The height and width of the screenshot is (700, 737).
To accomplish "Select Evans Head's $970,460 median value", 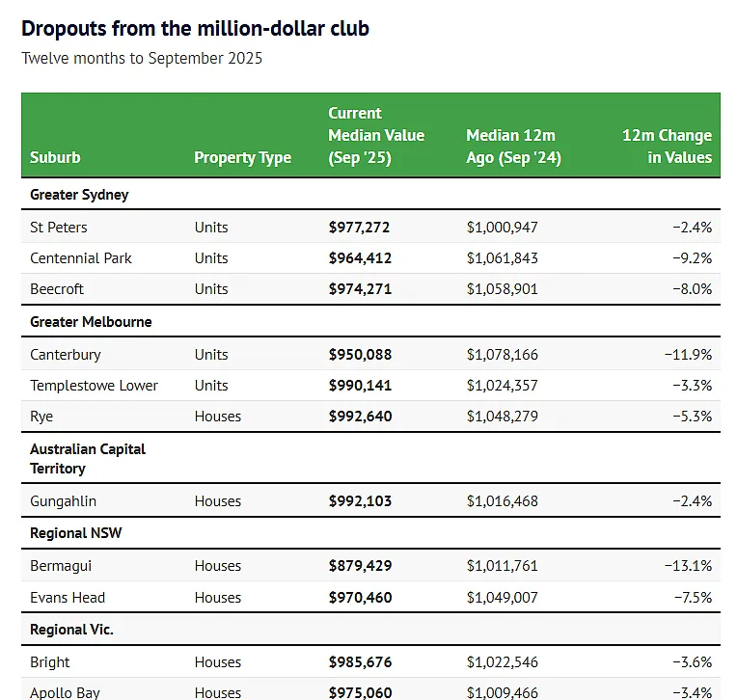I will 360,597.
